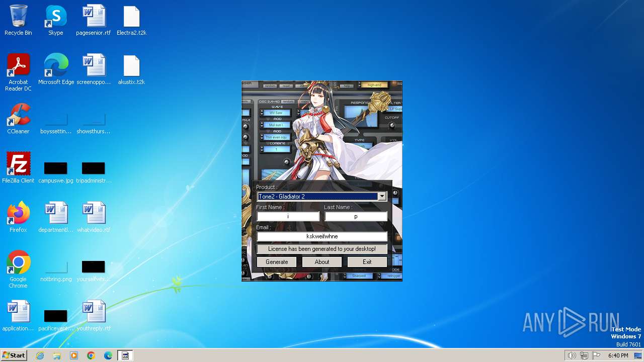Open the Start menu
The image size is (644, 362).
pos(14,355)
